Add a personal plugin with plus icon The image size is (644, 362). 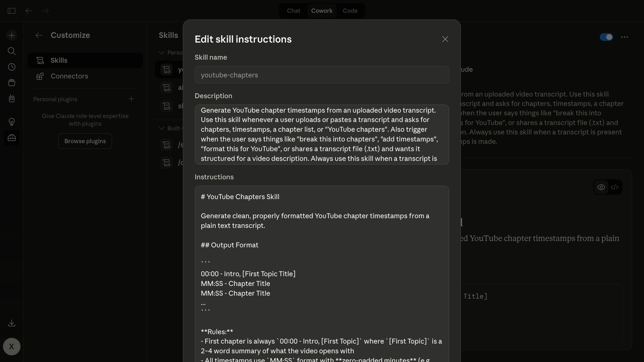click(x=131, y=99)
